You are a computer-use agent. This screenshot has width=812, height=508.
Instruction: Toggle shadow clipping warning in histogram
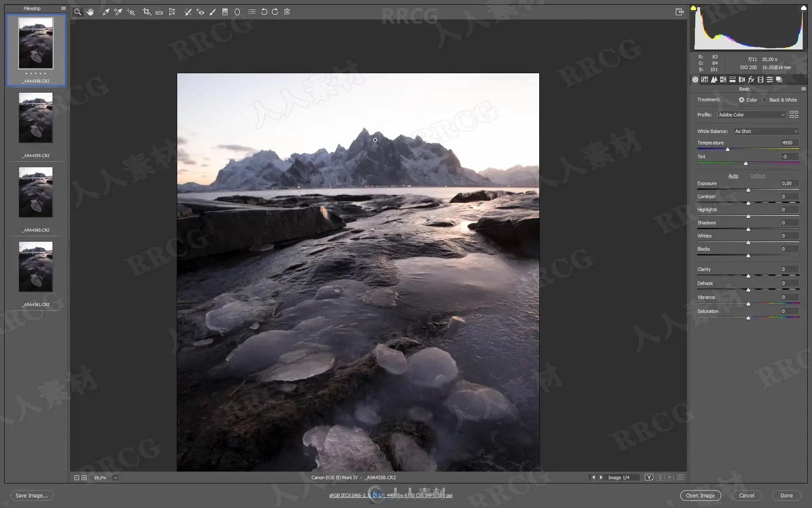[693, 8]
